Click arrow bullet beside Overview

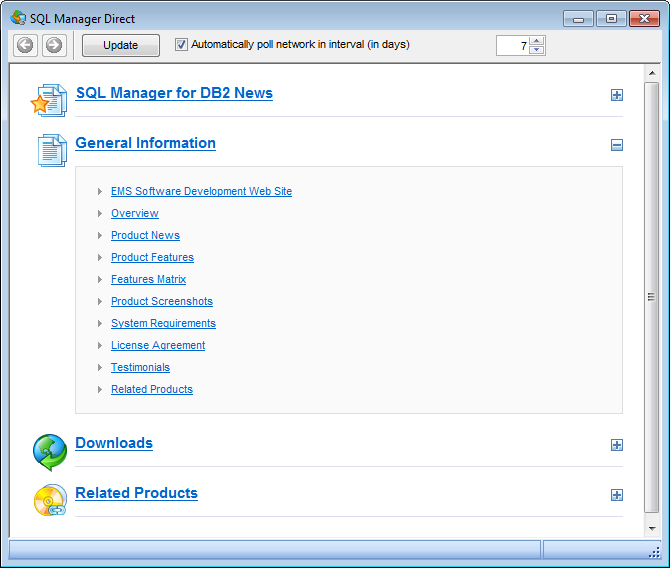pos(100,213)
